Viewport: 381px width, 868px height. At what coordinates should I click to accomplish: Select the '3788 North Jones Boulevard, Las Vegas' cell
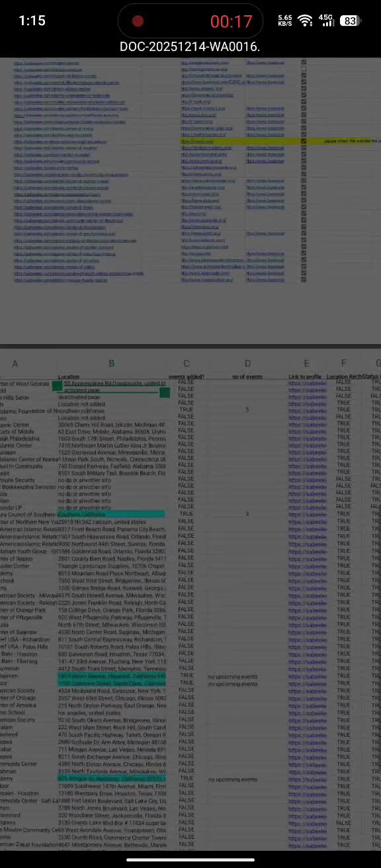(x=111, y=808)
